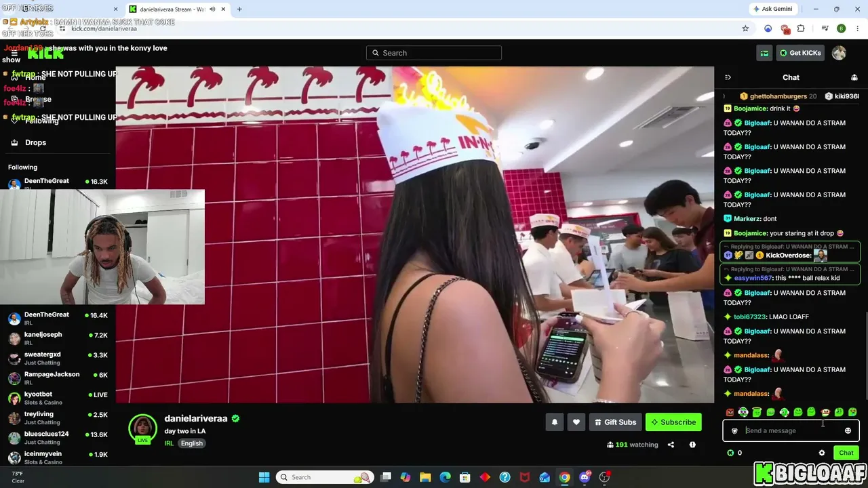Share the stream using the share icon
The image size is (868, 488).
tap(671, 445)
